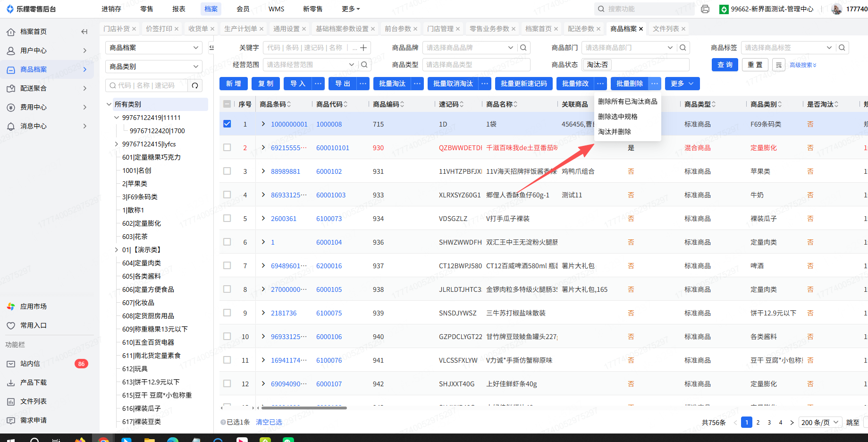Click the 批量更新速记码 button
The height and width of the screenshot is (442, 868).
pos(524,84)
